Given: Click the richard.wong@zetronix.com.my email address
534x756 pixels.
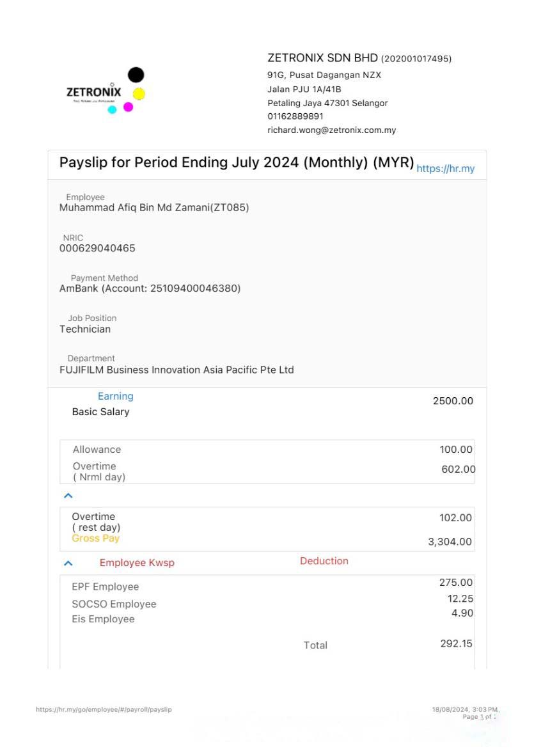Looking at the screenshot, I should tap(331, 130).
